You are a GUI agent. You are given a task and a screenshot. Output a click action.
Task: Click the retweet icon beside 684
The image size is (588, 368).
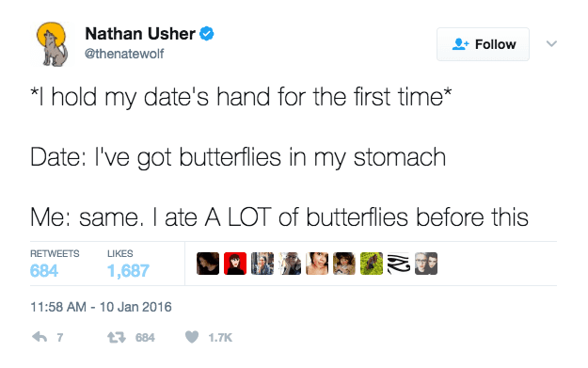tap(117, 338)
